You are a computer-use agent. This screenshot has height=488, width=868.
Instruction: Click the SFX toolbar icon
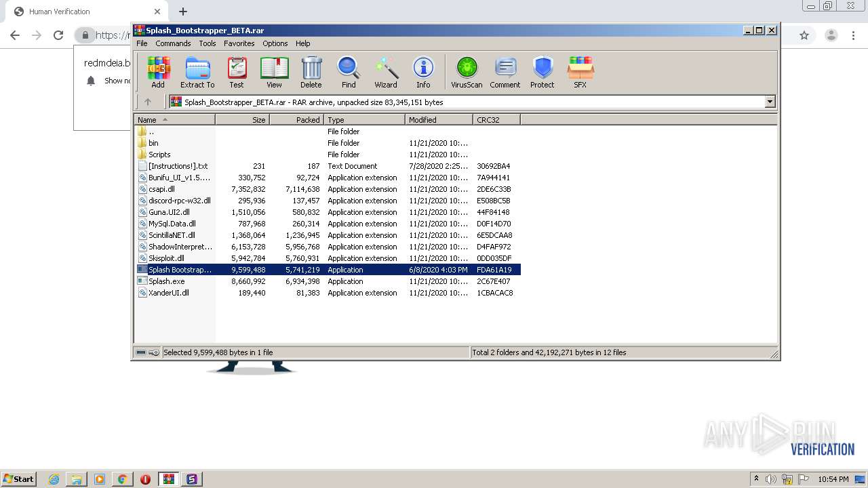point(580,72)
